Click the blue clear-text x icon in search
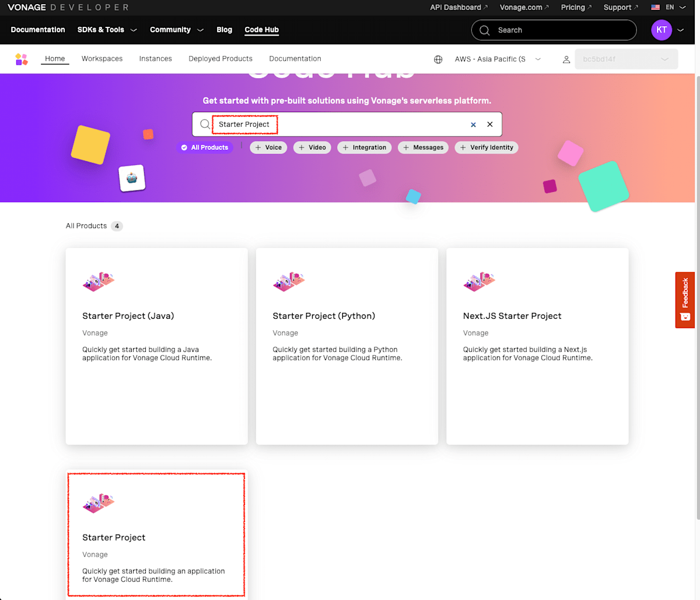700x600 pixels. [x=473, y=124]
